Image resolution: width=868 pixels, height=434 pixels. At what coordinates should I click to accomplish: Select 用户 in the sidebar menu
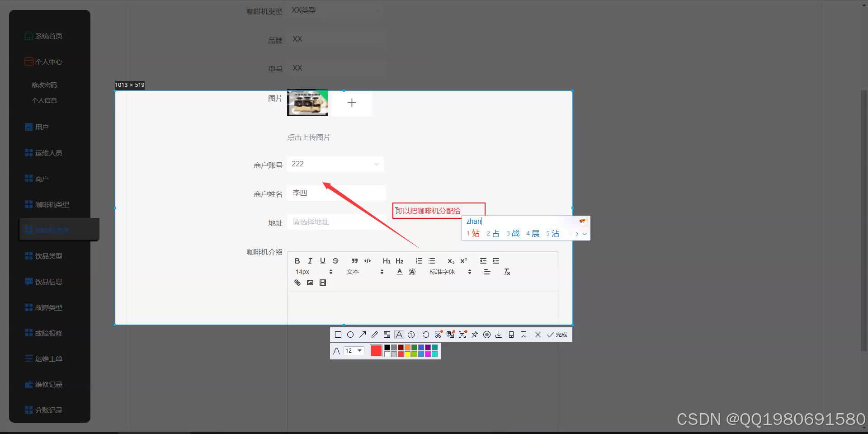(x=42, y=127)
